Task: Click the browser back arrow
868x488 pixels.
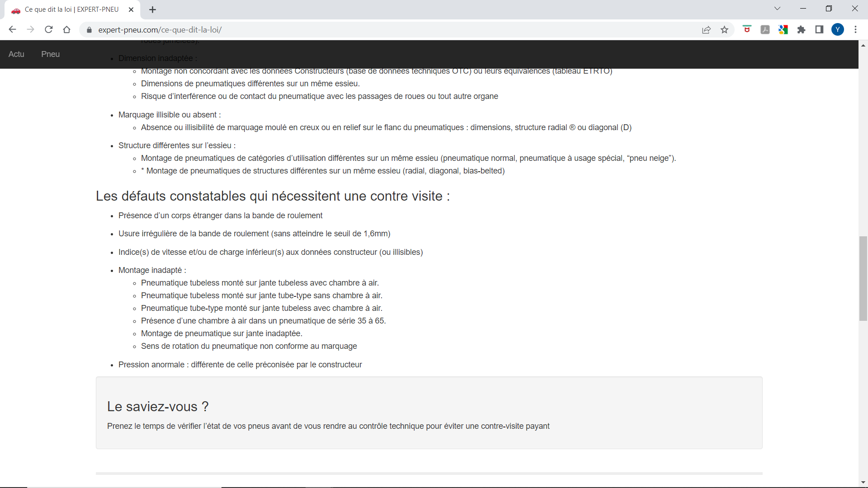Action: [x=12, y=30]
